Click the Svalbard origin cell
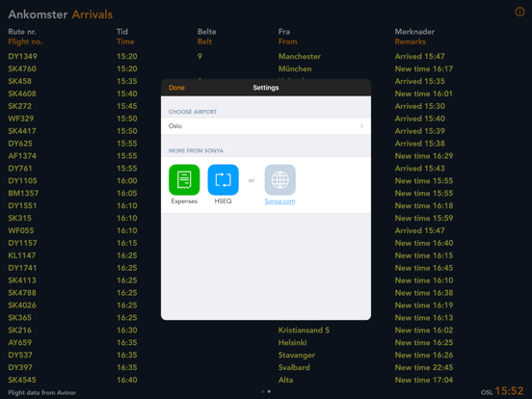The width and height of the screenshot is (532, 399). (x=294, y=367)
